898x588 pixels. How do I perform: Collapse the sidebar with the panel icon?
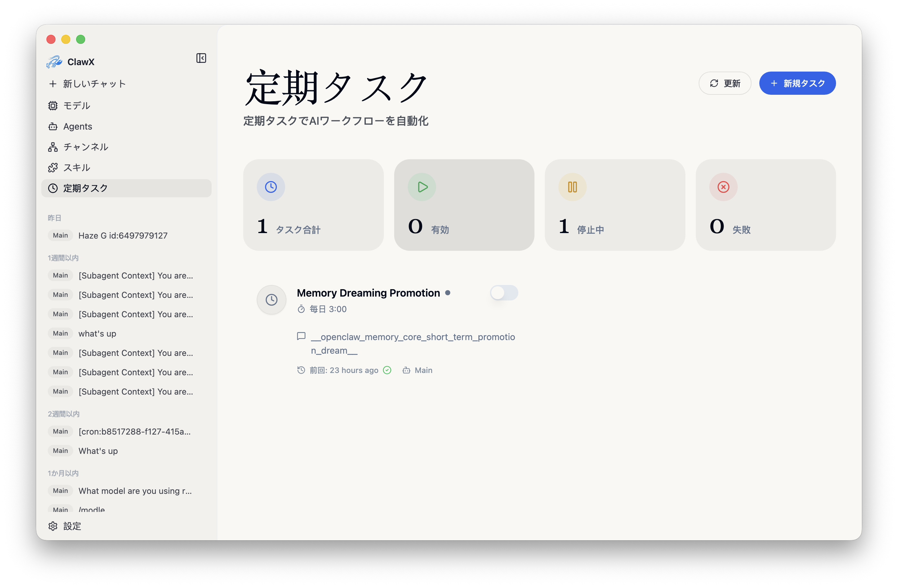coord(201,58)
